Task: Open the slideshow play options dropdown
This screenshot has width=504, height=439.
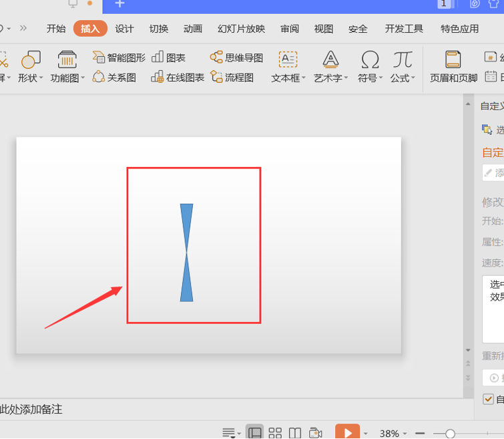Action: click(x=365, y=434)
